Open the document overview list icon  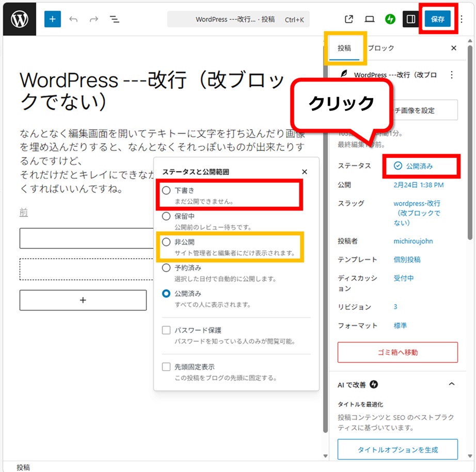tap(115, 19)
